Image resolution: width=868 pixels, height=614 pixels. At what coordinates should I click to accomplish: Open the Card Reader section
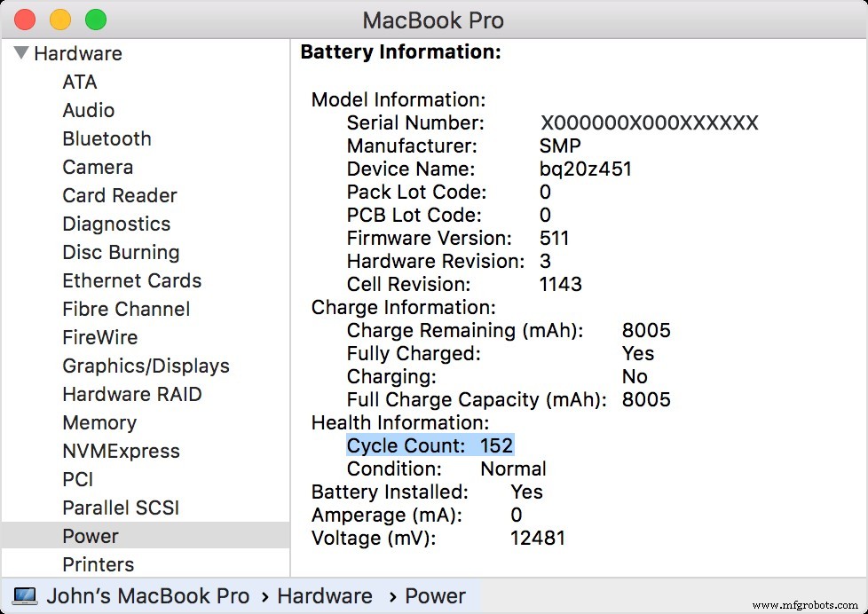(119, 195)
